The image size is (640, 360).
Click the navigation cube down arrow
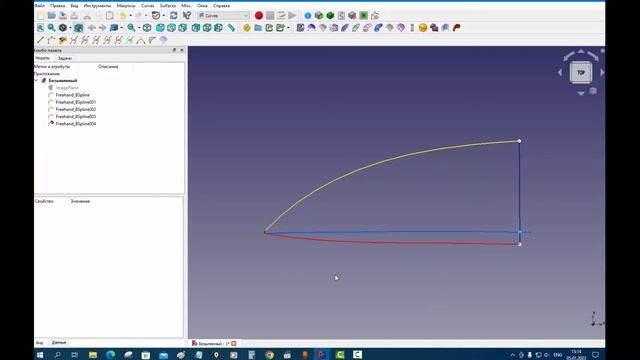tap(581, 93)
